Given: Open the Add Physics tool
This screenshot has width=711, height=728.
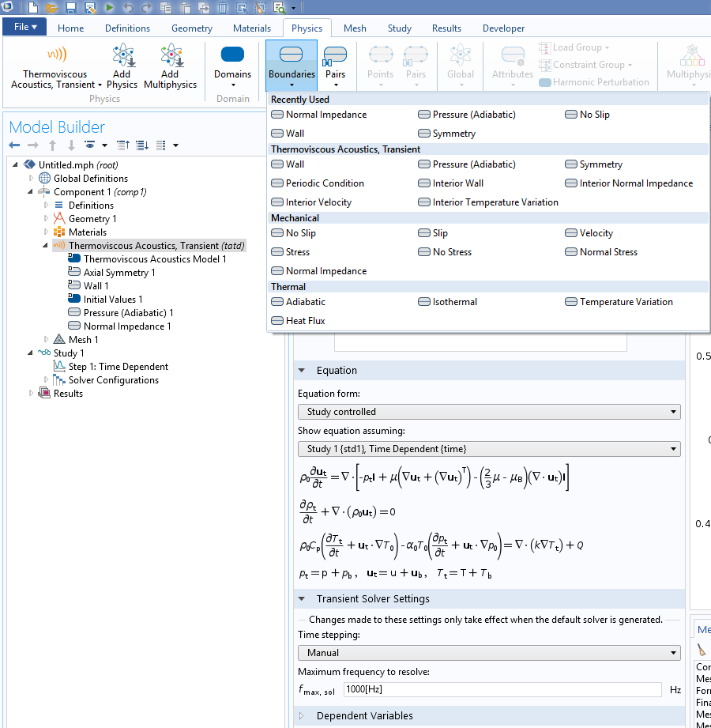Looking at the screenshot, I should point(122,66).
